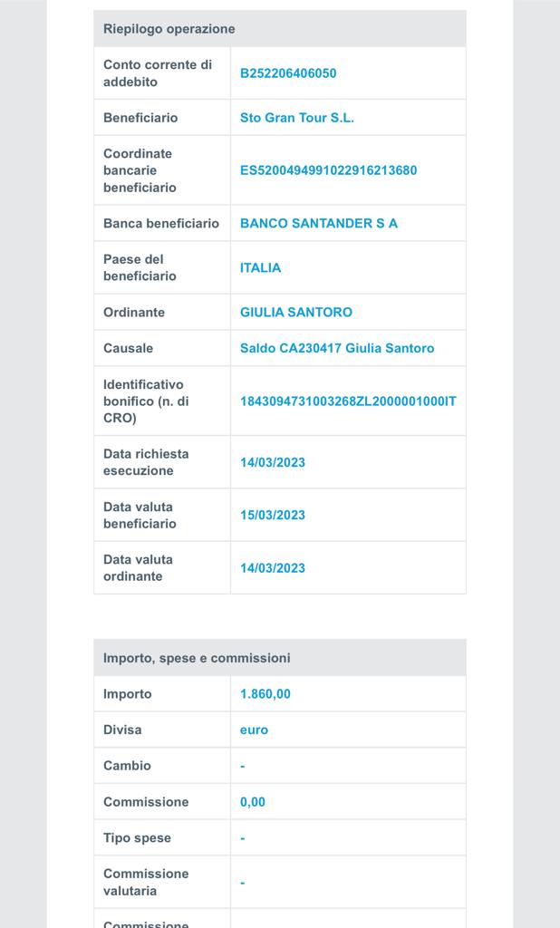Click the 15/03/2023 beneficiary value date
560x928 pixels.
(x=273, y=515)
